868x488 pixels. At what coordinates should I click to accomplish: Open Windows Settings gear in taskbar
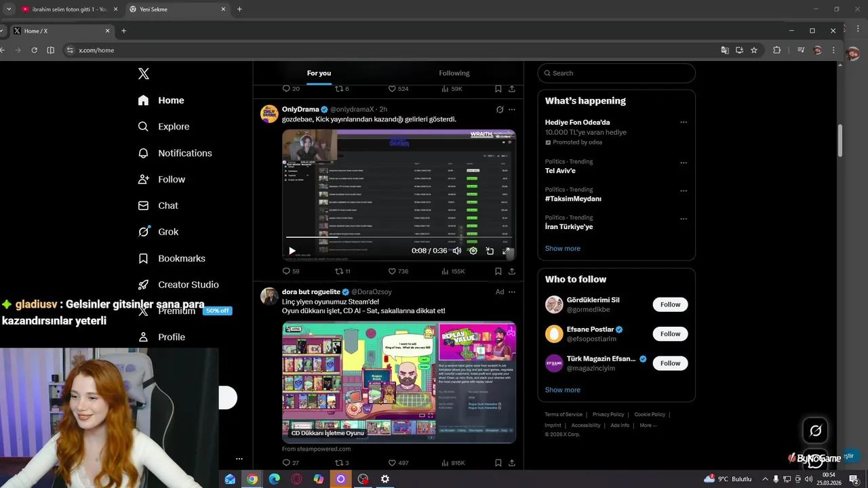tap(384, 479)
